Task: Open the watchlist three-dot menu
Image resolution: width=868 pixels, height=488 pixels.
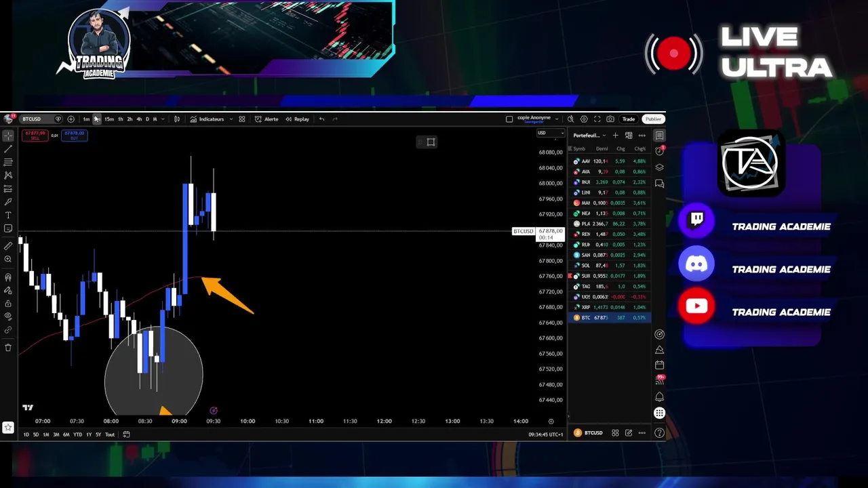Action: (x=642, y=136)
